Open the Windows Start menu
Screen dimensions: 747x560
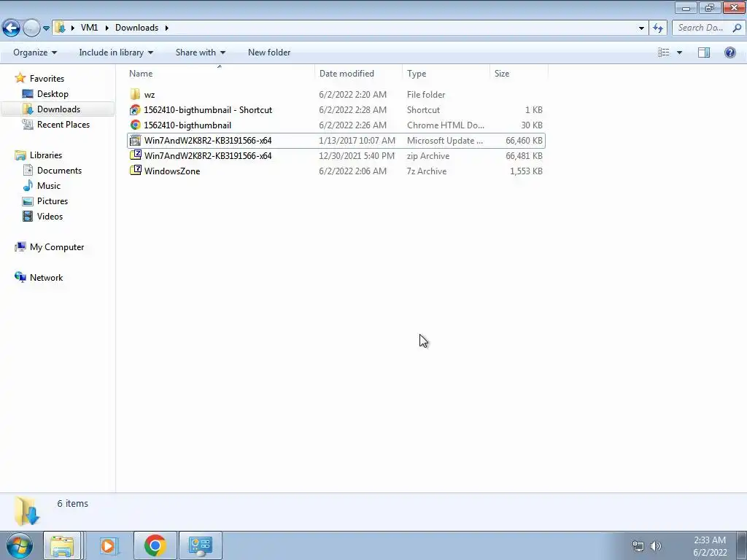coord(19,545)
